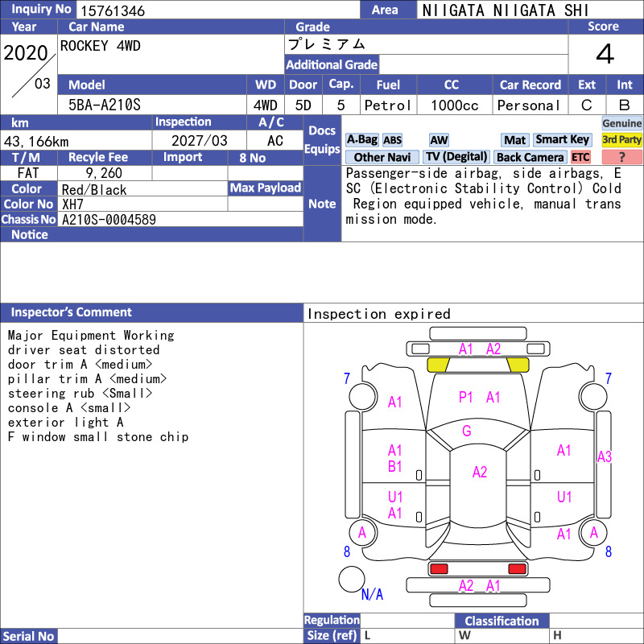Screen dimensions: 644x644
Task: Click the yellow left headlight on diagram
Action: pos(438,365)
